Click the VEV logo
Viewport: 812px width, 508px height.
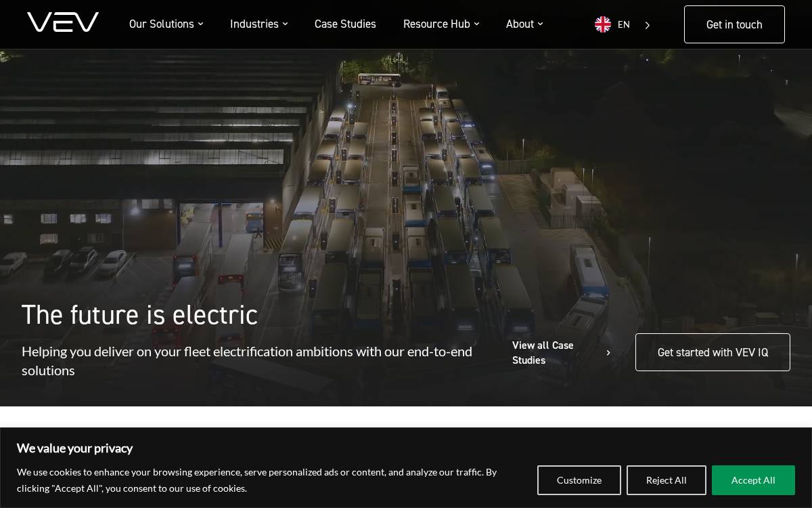[63, 22]
